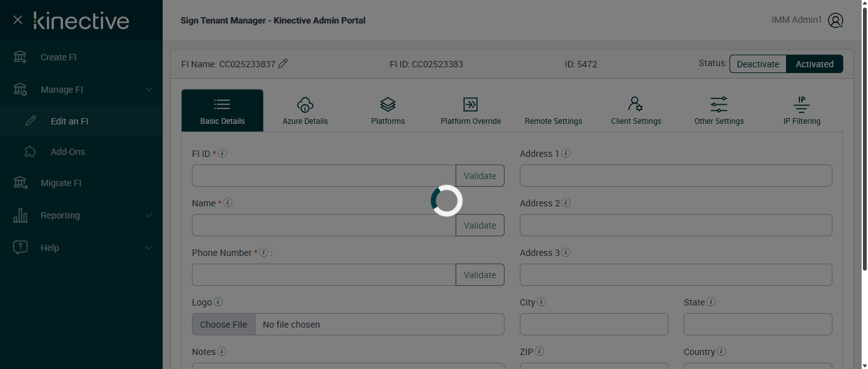868x369 pixels.
Task: Click Validate button for FI ID field
Action: coord(480,176)
